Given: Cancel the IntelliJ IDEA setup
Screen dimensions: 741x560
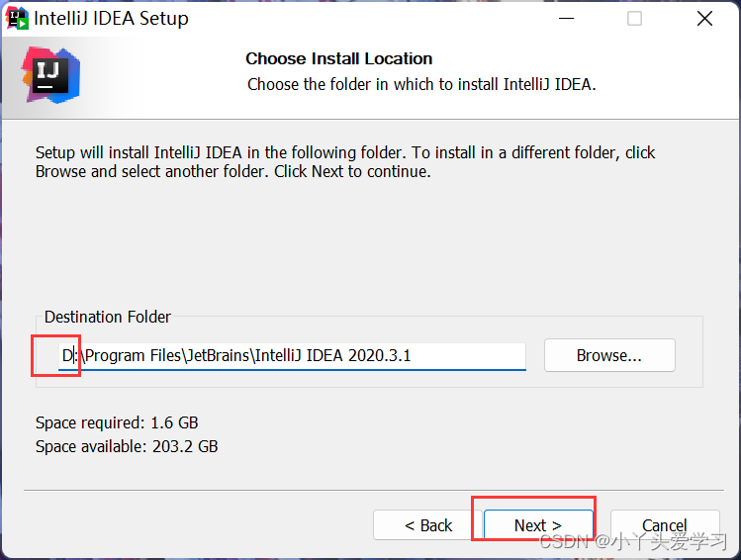Looking at the screenshot, I should coord(665,524).
